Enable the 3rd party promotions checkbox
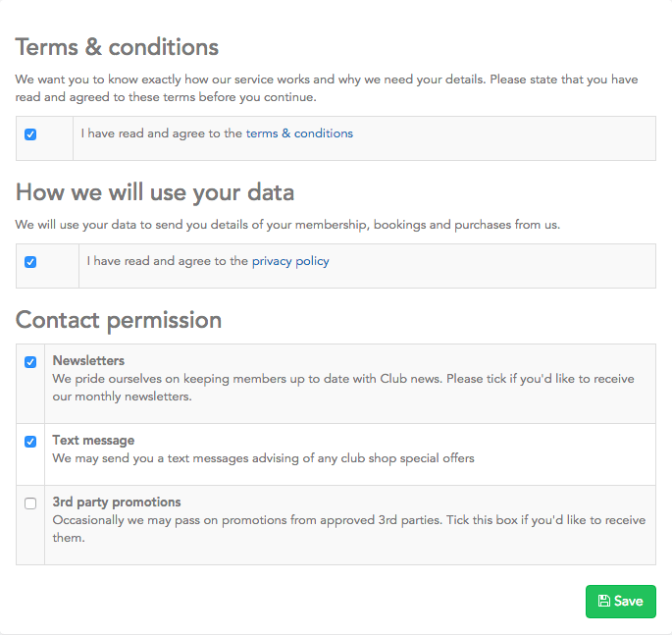This screenshot has width=672, height=635. (30, 503)
